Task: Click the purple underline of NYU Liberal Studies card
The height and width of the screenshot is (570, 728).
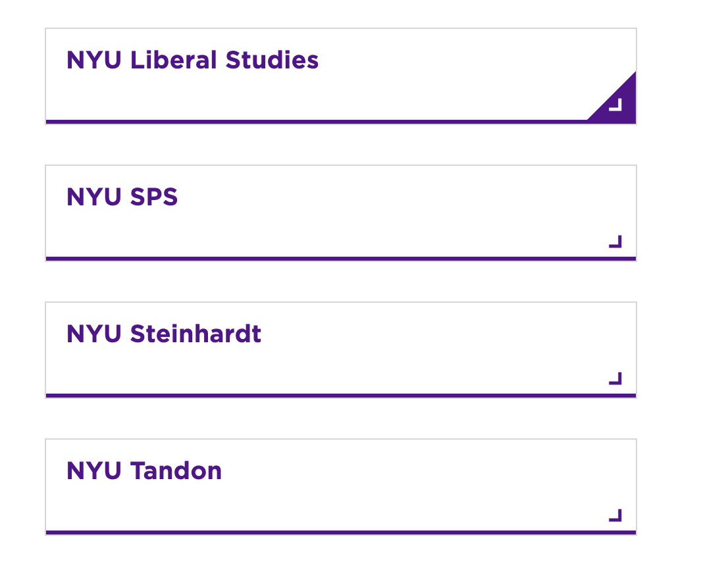Action: click(x=316, y=122)
